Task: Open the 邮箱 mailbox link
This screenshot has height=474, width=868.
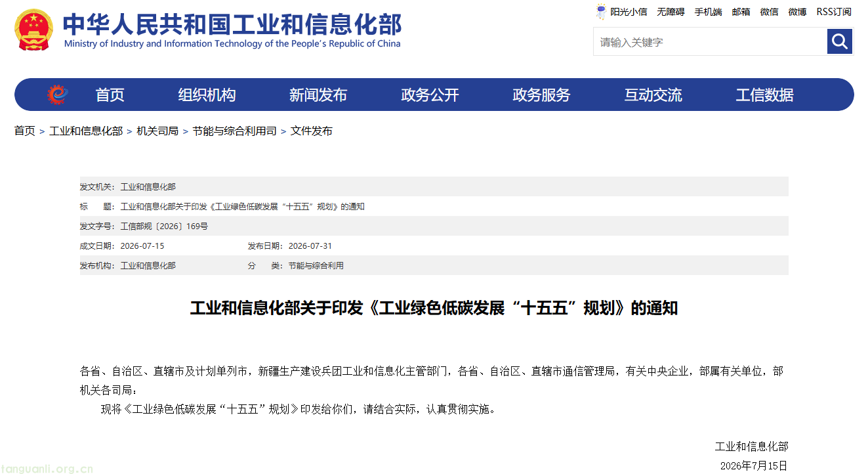Action: [x=741, y=12]
